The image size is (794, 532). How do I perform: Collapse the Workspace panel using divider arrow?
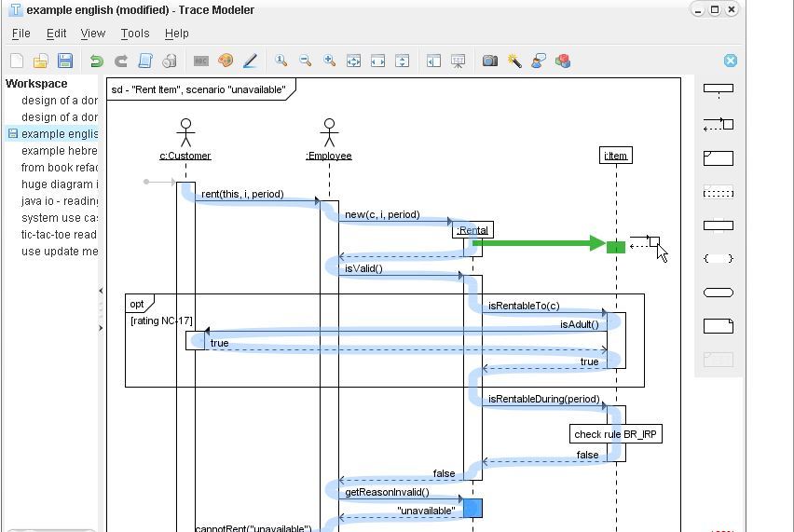[101, 291]
